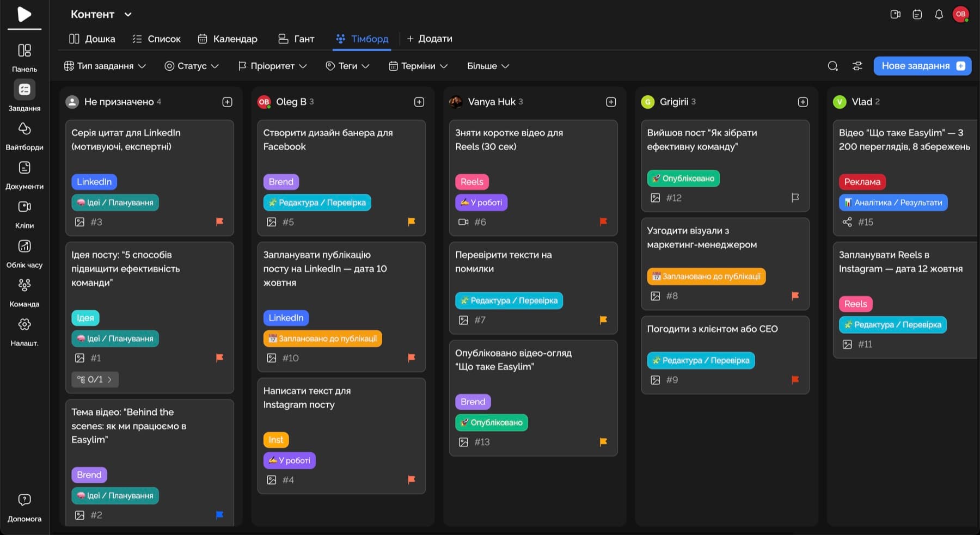This screenshot has height=535, width=980.
Task: Open the Контент project dropdown
Action: point(101,14)
